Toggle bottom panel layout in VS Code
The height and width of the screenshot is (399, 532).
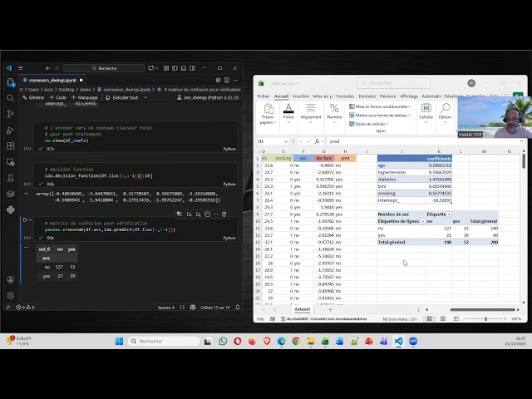point(184,68)
